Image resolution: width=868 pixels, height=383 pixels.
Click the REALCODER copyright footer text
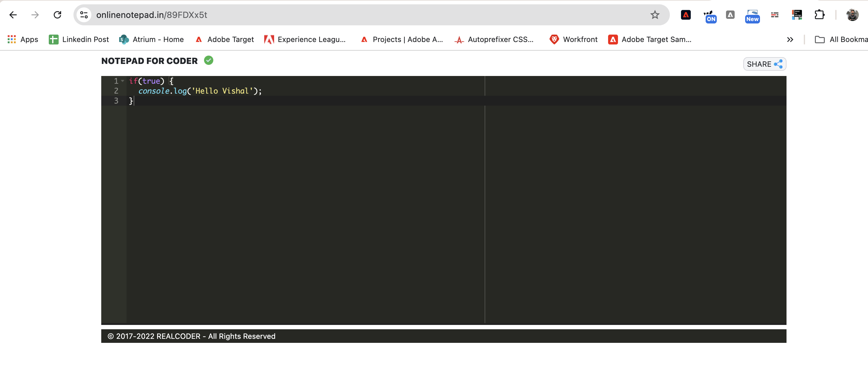tap(191, 336)
